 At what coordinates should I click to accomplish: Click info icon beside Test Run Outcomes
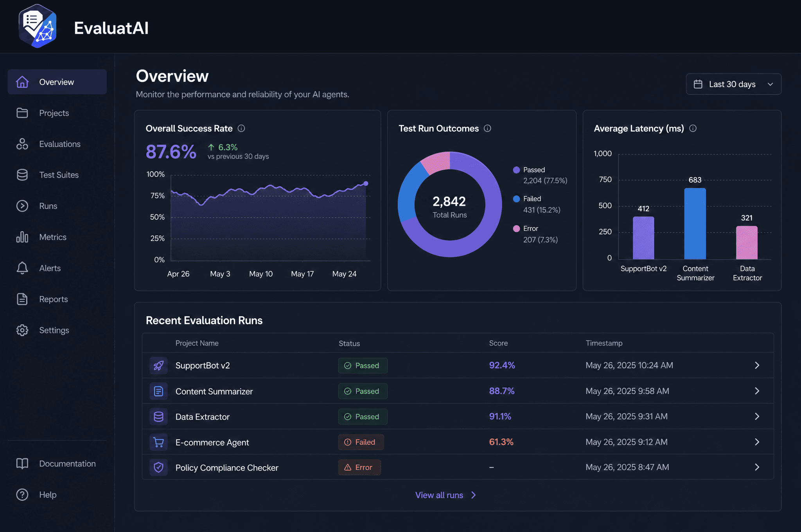pos(487,128)
